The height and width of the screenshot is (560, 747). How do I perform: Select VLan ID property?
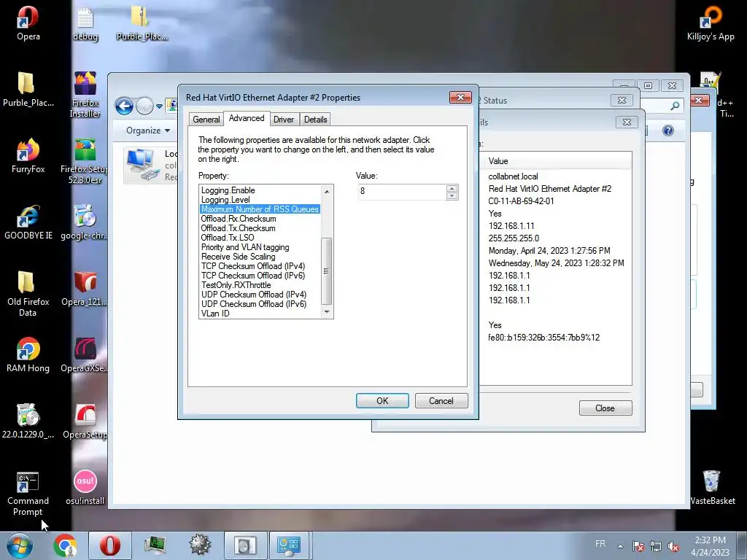(x=260, y=314)
